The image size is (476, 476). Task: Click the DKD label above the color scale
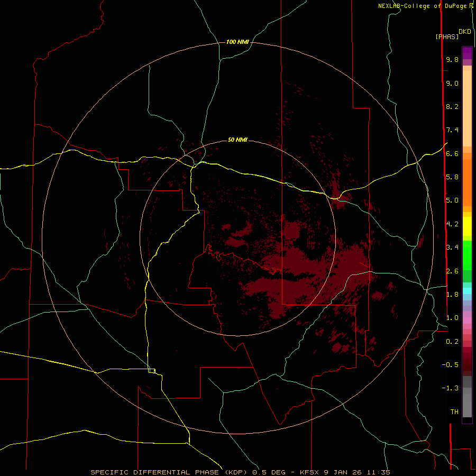click(x=465, y=32)
